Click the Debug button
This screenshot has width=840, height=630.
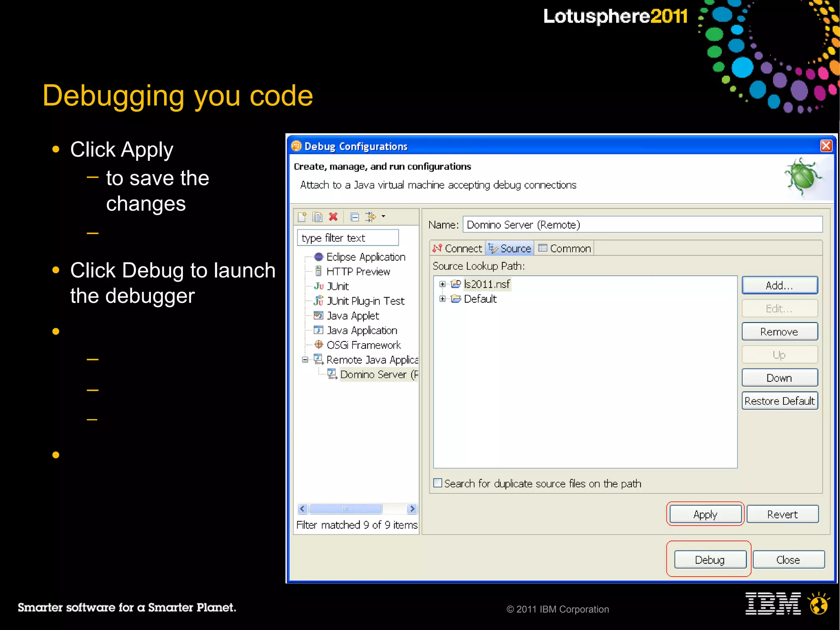tap(710, 560)
